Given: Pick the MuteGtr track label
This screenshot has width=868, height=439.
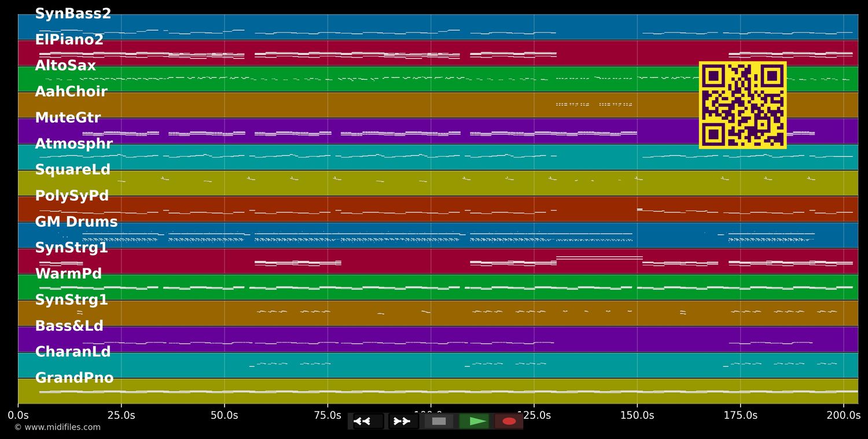Looking at the screenshot, I should click(x=68, y=118).
